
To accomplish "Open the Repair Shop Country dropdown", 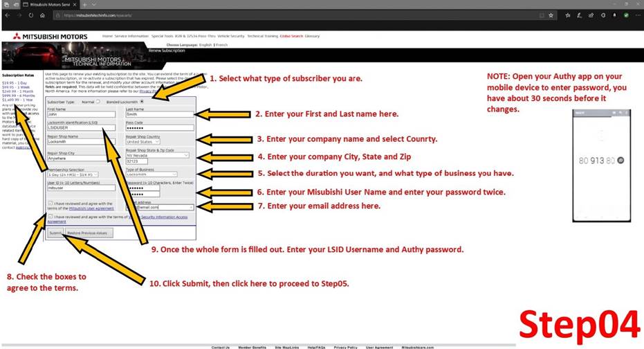I will click(142, 142).
